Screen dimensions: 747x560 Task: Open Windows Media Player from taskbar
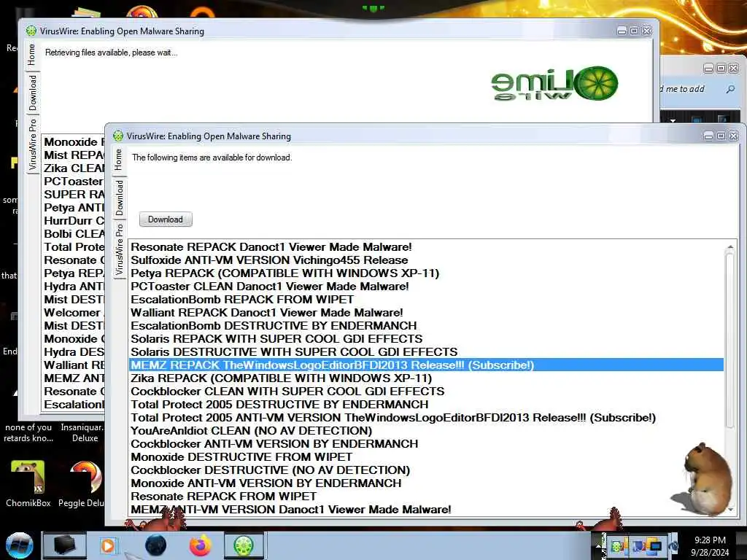[x=108, y=545]
